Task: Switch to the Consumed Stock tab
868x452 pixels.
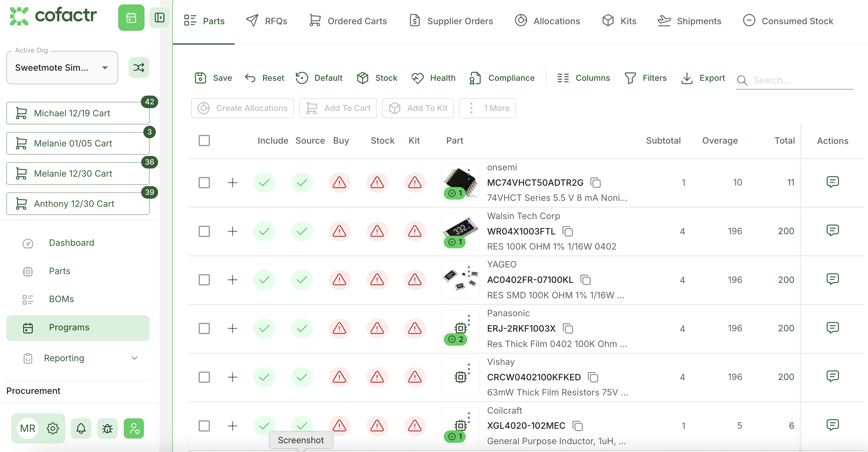Action: pos(788,21)
